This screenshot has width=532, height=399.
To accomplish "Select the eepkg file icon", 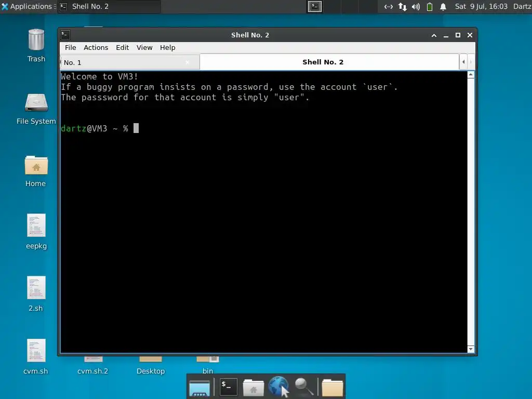I will [x=36, y=232].
